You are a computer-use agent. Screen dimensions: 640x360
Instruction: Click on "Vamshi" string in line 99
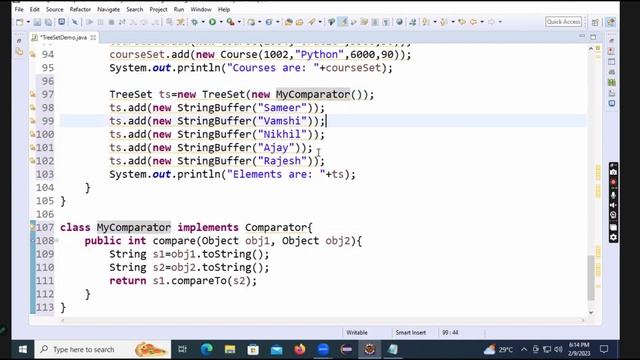(x=282, y=121)
